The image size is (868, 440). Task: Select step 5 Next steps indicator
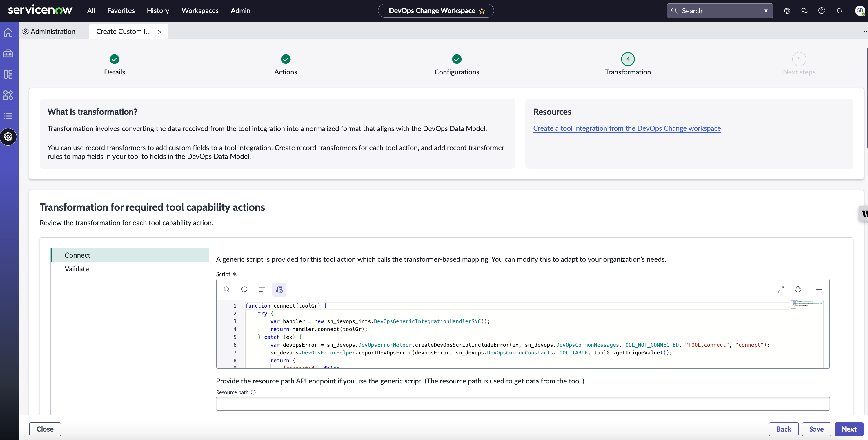[x=799, y=59]
